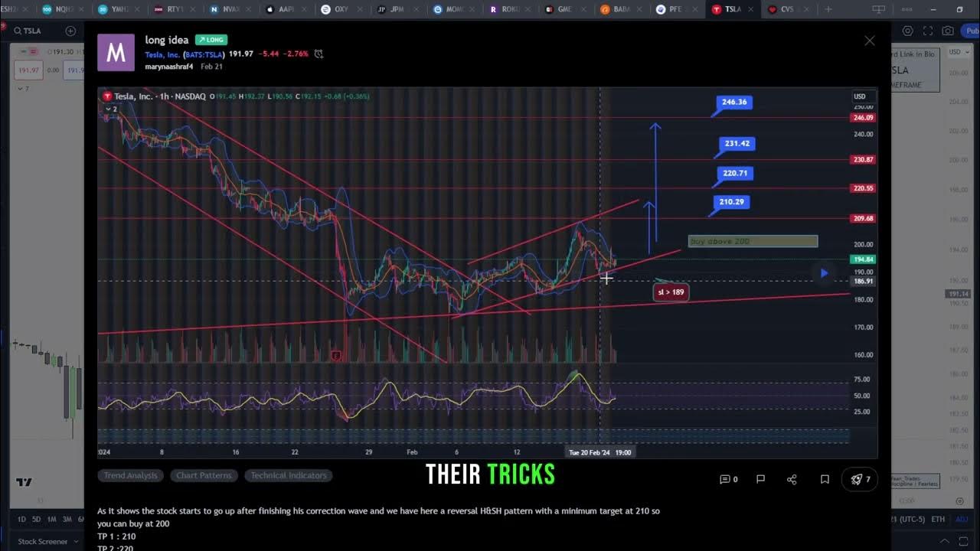The height and width of the screenshot is (551, 980).
Task: Switch to the AAPL browser tab
Action: [x=286, y=9]
